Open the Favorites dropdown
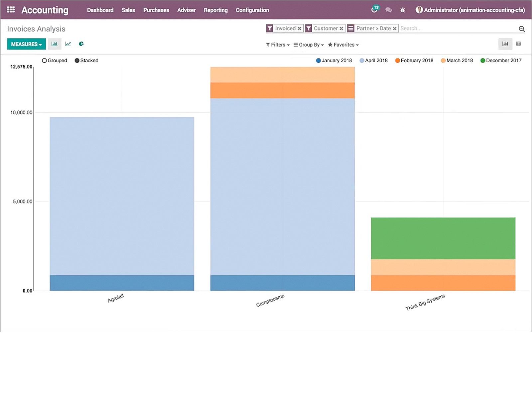Viewport: 532px width, 399px height. (343, 45)
